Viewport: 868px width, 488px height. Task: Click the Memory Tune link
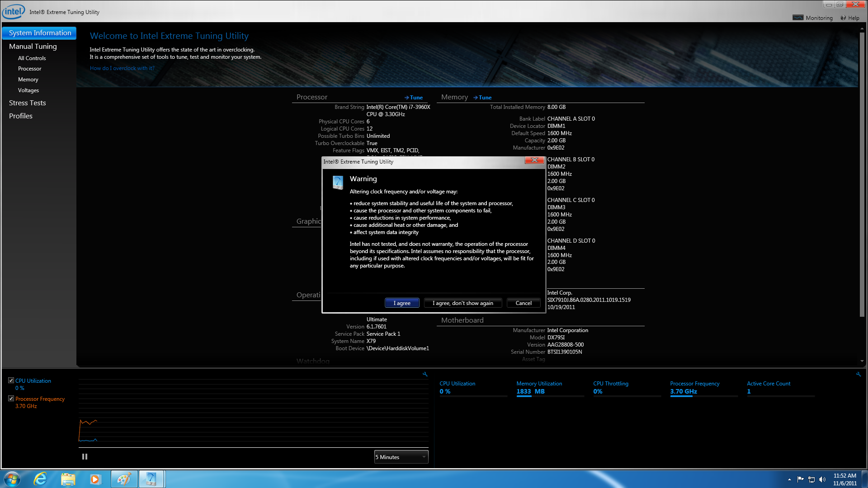[482, 98]
